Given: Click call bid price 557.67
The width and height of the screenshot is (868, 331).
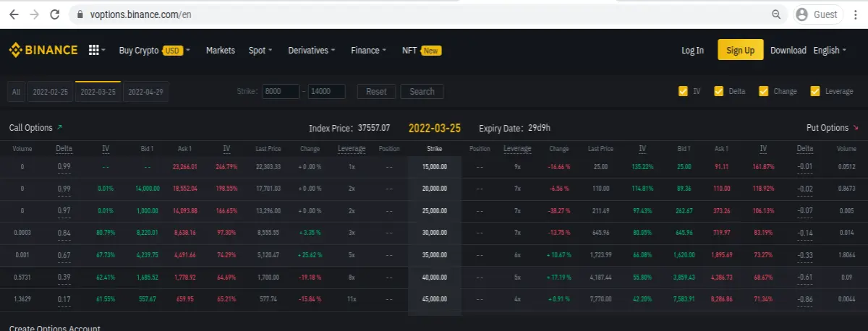Looking at the screenshot, I should [147, 301].
